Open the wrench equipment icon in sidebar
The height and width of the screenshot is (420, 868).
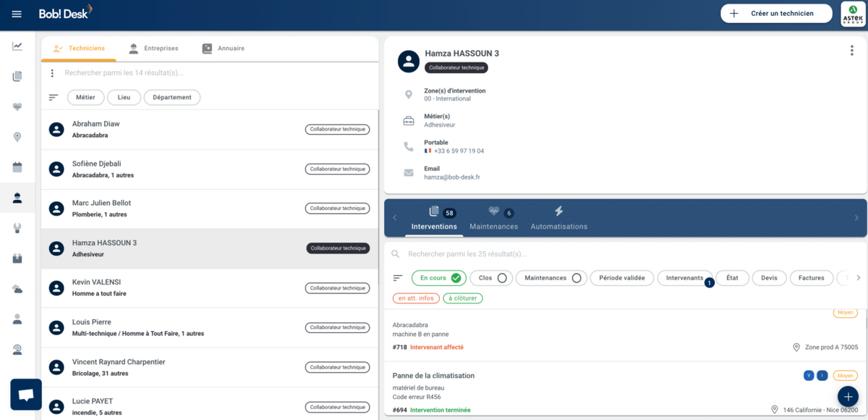click(x=17, y=228)
